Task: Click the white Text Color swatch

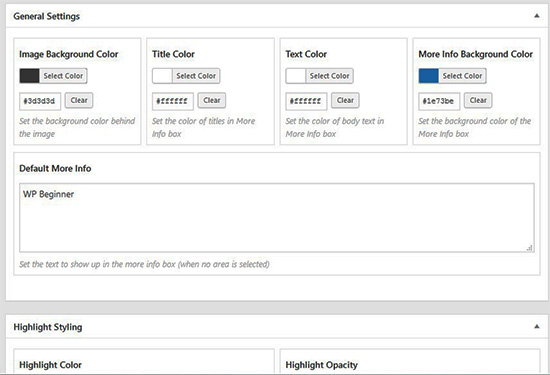Action: coord(295,76)
